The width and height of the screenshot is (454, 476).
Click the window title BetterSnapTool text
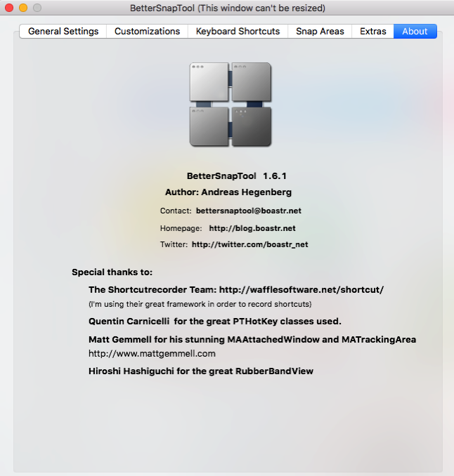coord(228,8)
